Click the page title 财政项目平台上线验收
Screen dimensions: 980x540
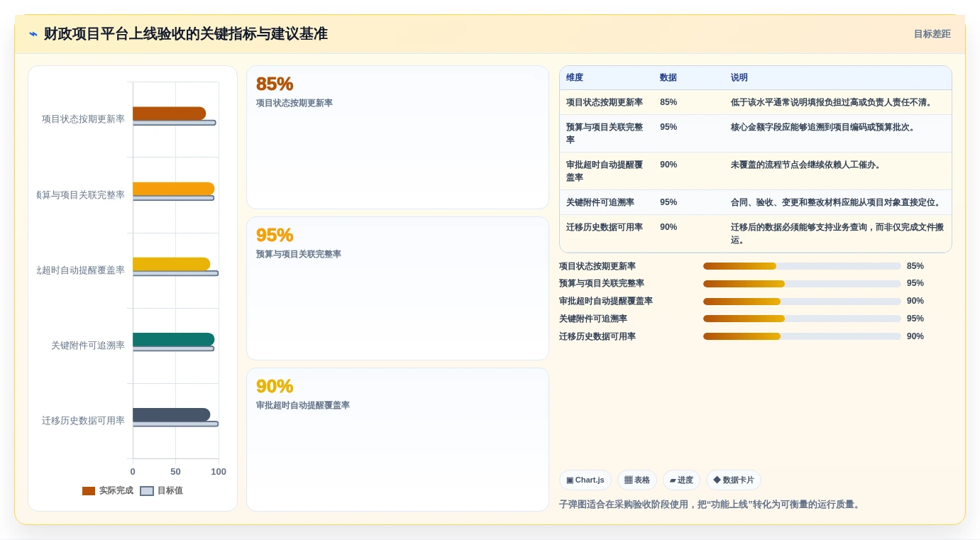point(186,34)
